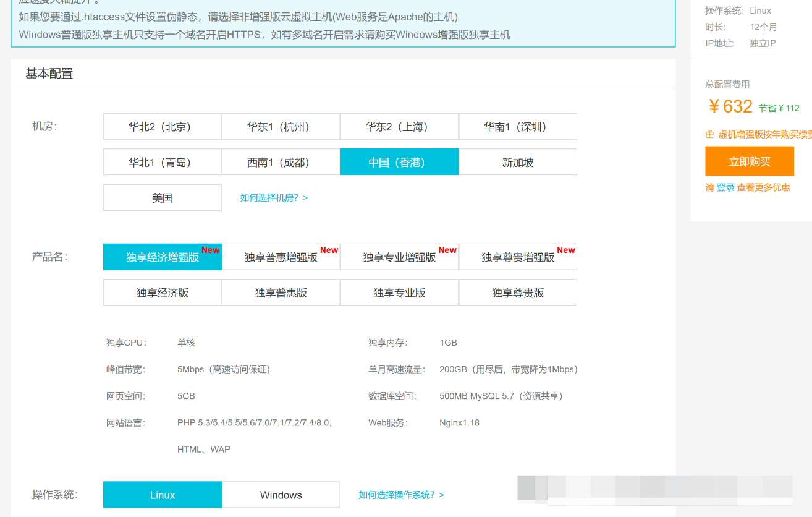Select 华东1（杭州）machine room

[281, 126]
